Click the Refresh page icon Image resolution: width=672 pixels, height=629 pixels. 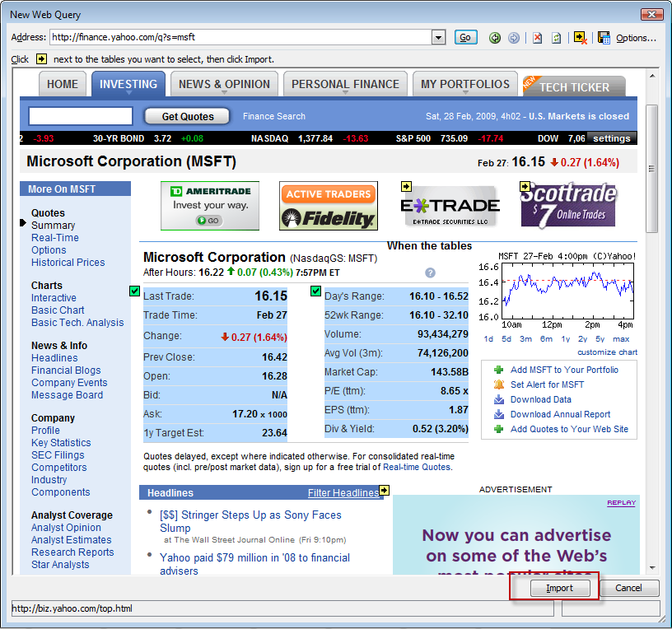point(556,38)
